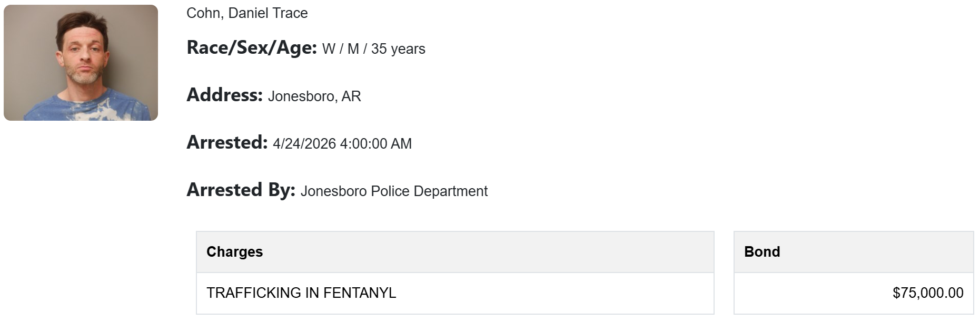
Task: Click the $75,000.00 bond amount
Action: pos(928,293)
